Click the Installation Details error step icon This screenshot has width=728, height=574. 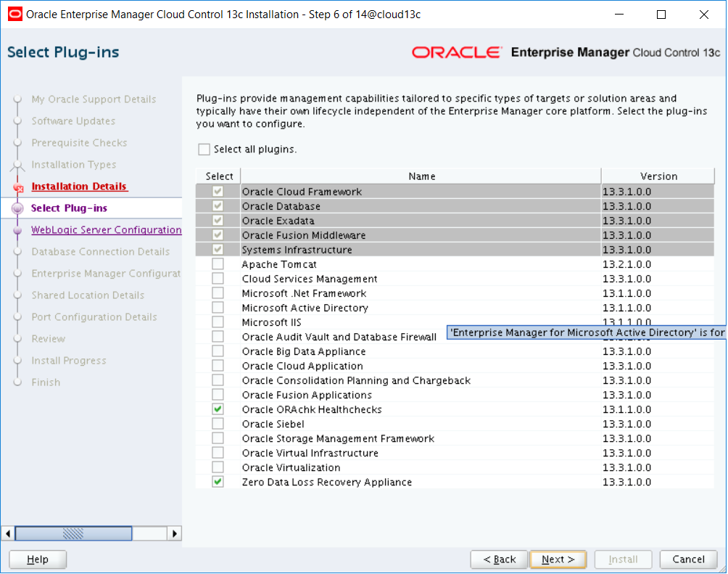tap(19, 187)
